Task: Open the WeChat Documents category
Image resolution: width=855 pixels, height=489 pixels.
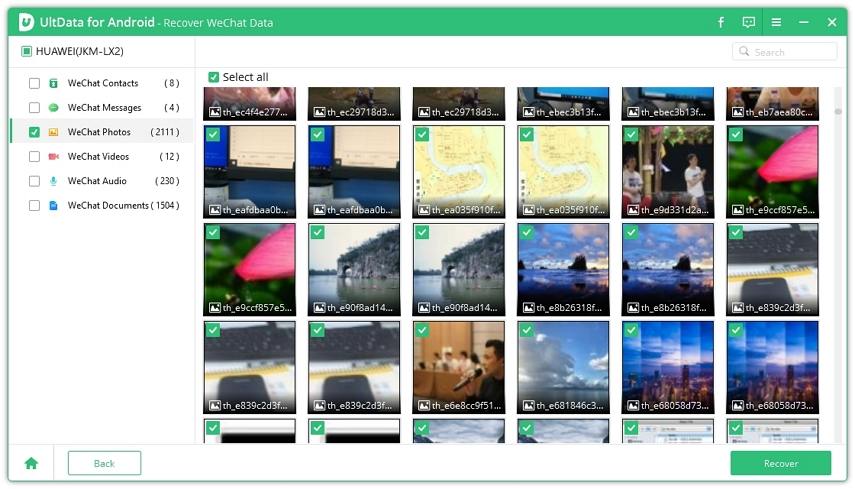Action: 108,206
